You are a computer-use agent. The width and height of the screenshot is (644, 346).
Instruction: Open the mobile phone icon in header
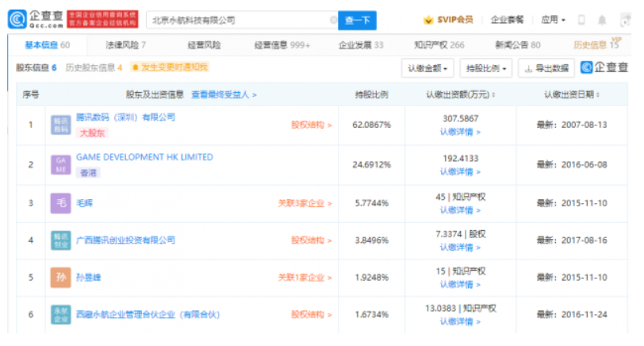point(581,20)
